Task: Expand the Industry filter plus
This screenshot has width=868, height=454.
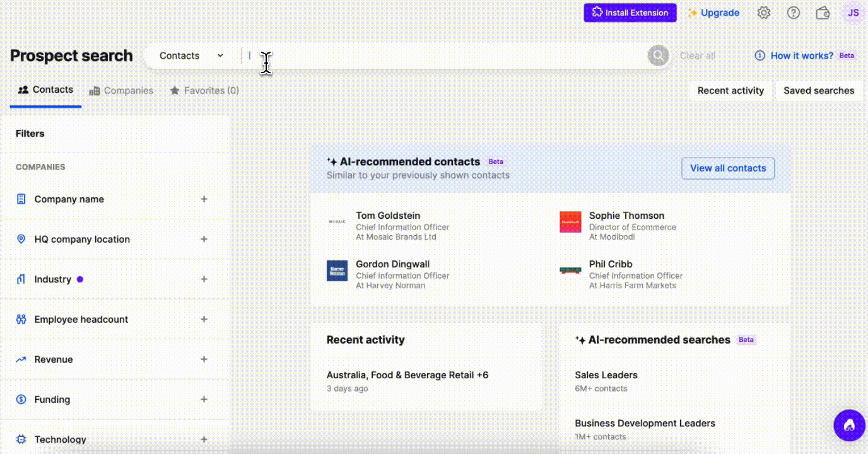Action: [x=204, y=279]
